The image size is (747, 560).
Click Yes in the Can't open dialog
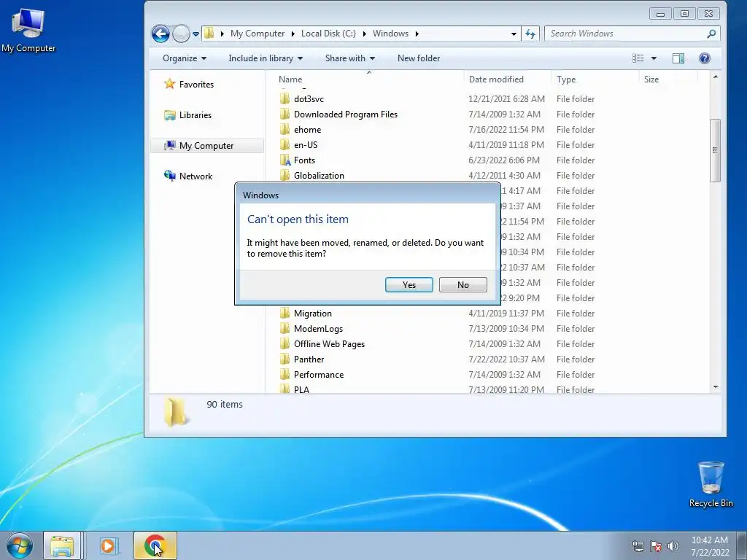point(409,285)
